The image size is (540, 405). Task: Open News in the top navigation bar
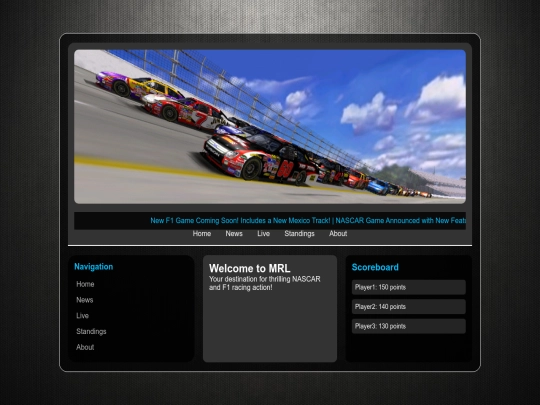pos(234,233)
